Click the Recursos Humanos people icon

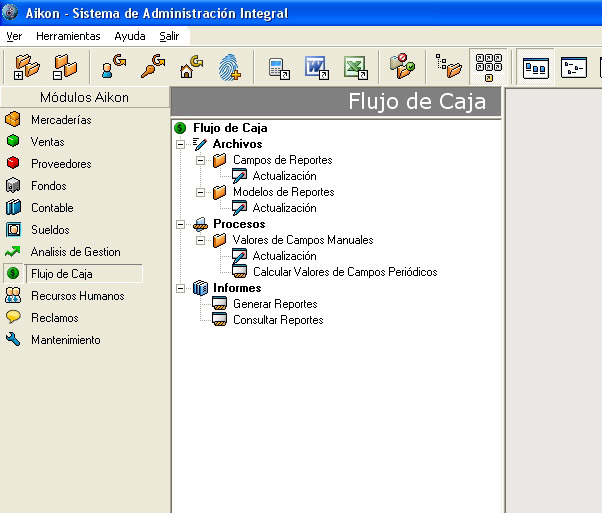13,296
